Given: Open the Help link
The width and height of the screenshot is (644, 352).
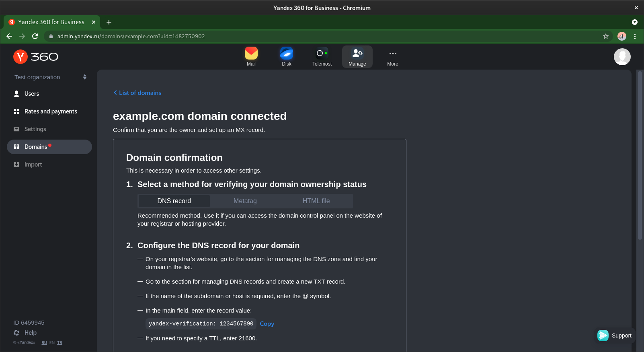Looking at the screenshot, I should click(x=25, y=333).
